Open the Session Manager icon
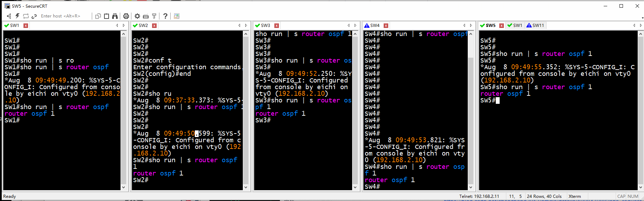This screenshot has width=644, height=201. (x=9, y=16)
